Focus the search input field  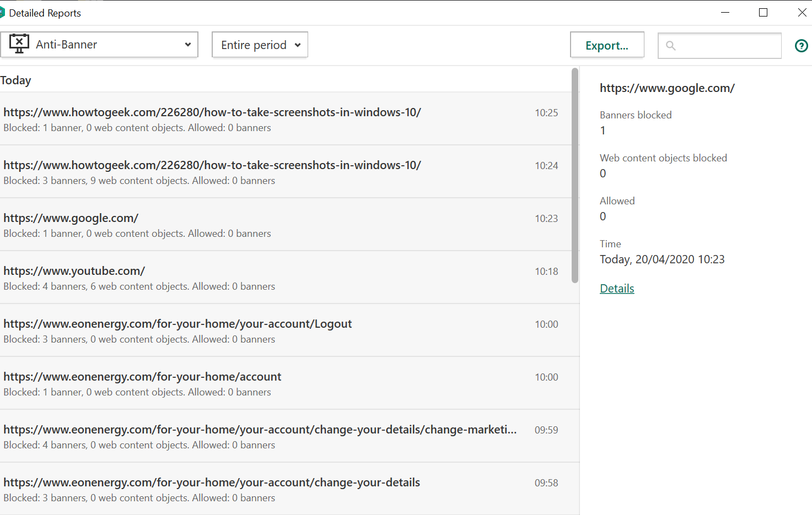point(728,46)
